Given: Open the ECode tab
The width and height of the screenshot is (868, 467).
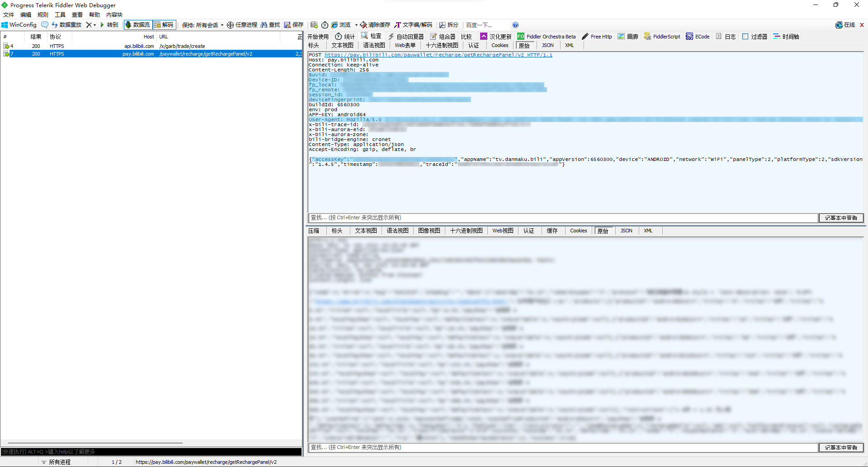Looking at the screenshot, I should pyautogui.click(x=698, y=37).
